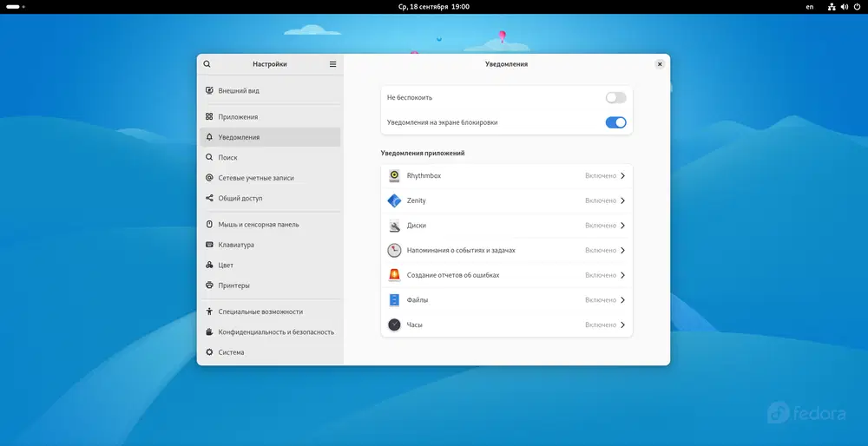The image size is (868, 446).
Task: Click the Rhythmbox app icon
Action: click(394, 175)
